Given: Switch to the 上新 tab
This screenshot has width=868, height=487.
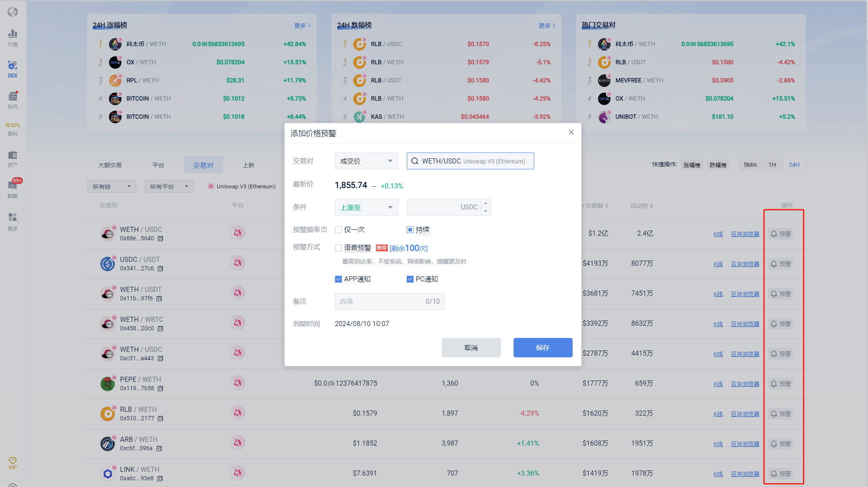Looking at the screenshot, I should [249, 165].
